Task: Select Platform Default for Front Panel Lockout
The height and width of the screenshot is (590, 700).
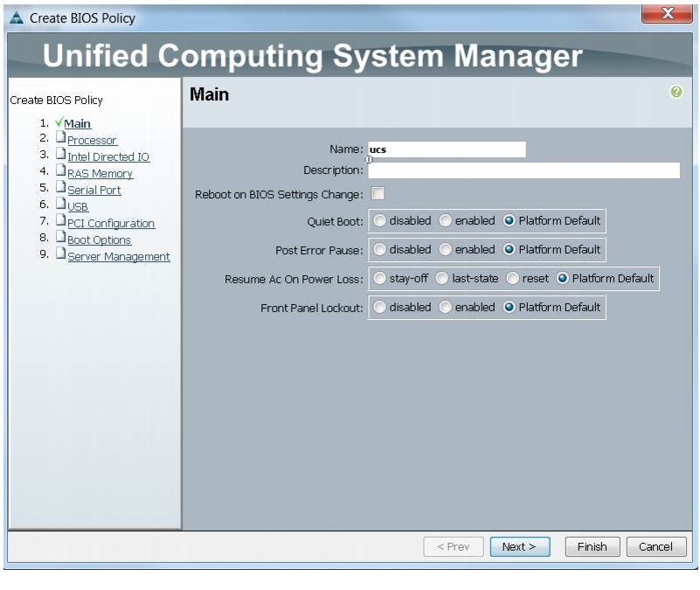Action: (x=509, y=308)
